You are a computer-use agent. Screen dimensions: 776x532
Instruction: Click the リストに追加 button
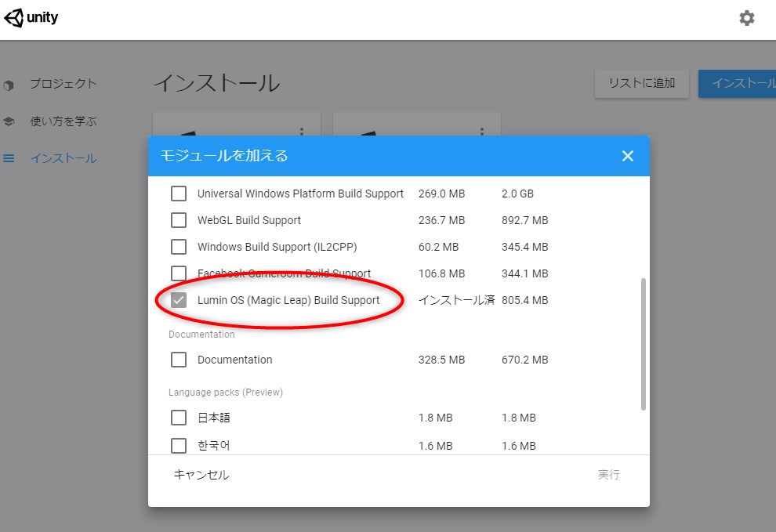click(x=641, y=84)
